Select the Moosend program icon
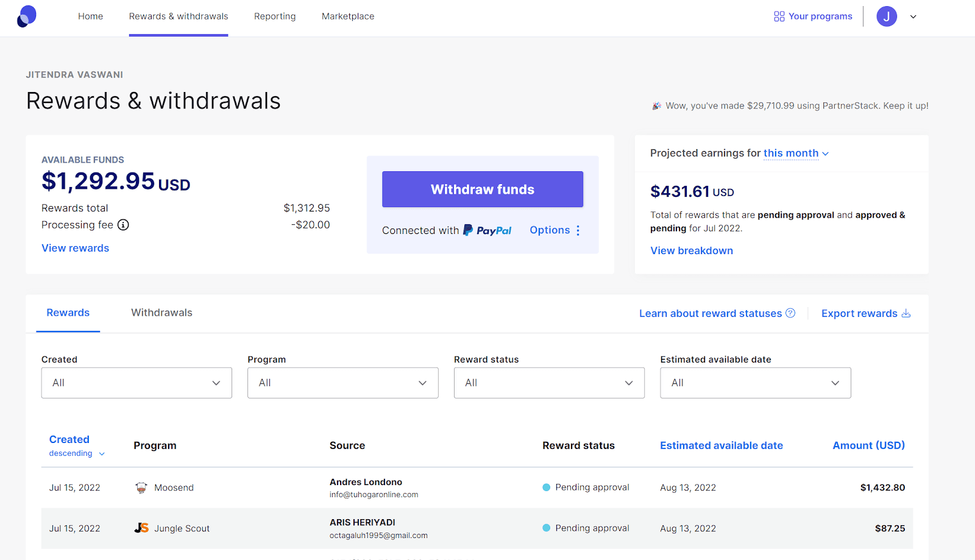Screen dimensions: 975x560 (141, 487)
